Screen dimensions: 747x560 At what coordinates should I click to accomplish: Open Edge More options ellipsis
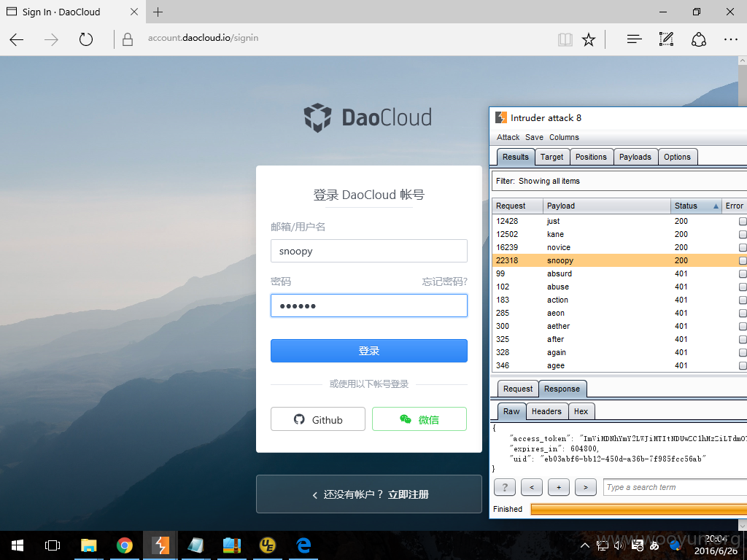pos(730,39)
